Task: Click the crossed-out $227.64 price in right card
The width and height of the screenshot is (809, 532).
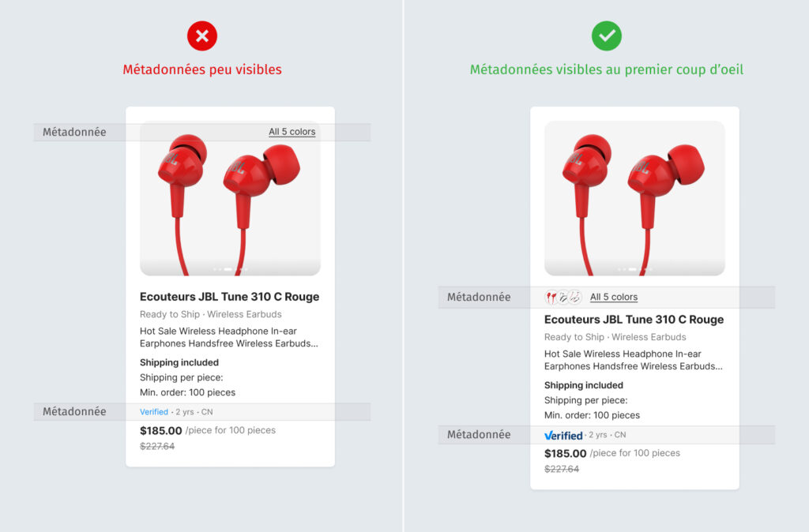Action: click(562, 469)
